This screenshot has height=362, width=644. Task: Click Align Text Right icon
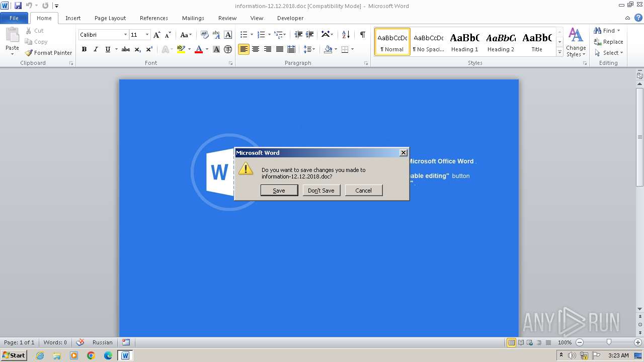point(268,49)
